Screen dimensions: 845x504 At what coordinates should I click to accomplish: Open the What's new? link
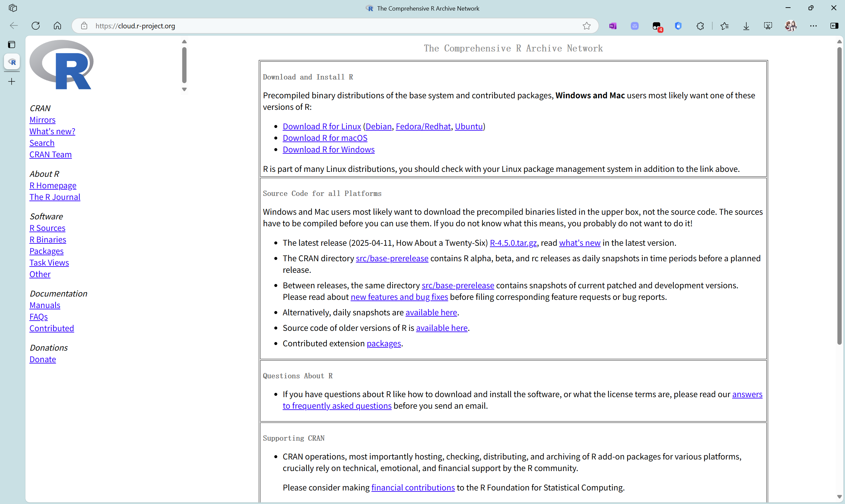tap(52, 131)
